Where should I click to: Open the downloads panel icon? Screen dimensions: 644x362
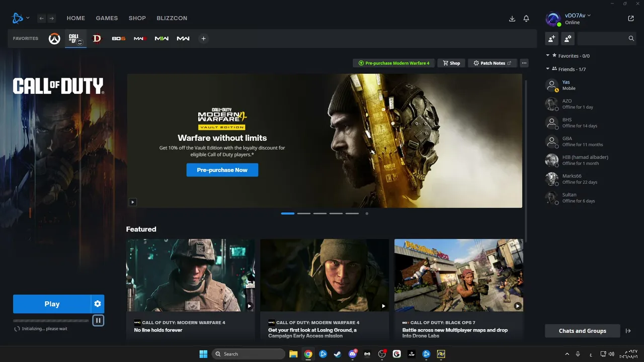512,19
